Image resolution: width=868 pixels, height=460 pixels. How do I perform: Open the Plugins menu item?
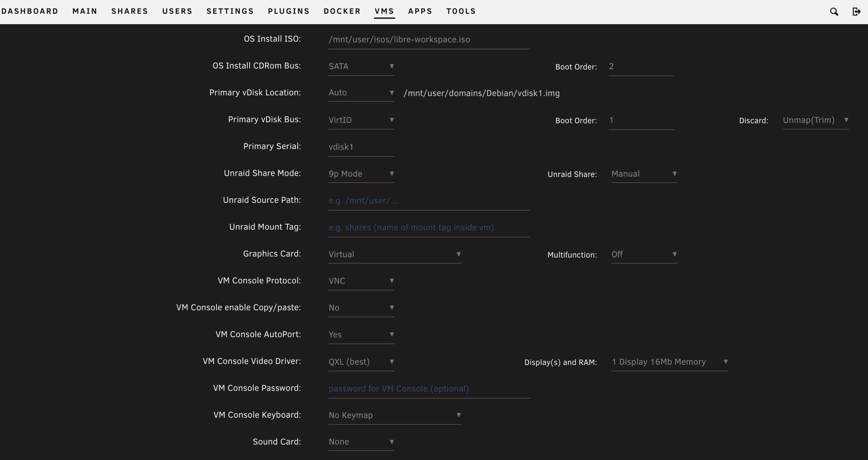289,11
